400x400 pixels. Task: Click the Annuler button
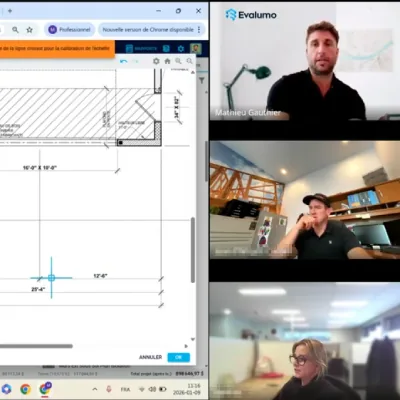point(150,357)
